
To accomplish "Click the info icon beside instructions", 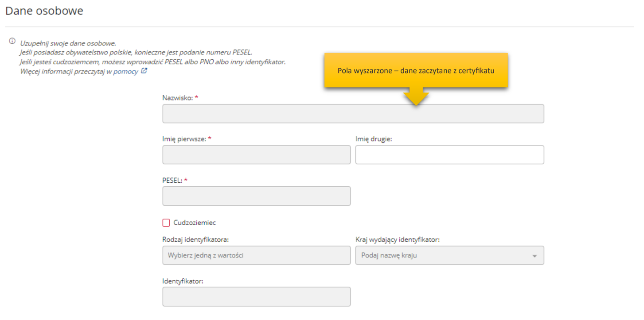I will click(x=12, y=41).
